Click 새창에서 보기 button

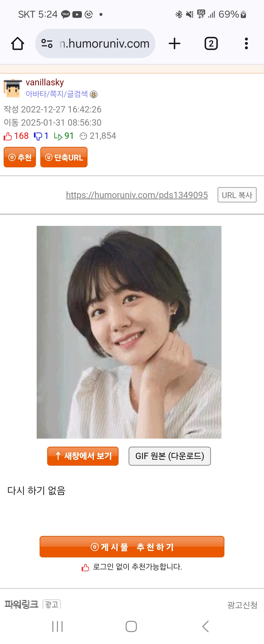(x=83, y=456)
